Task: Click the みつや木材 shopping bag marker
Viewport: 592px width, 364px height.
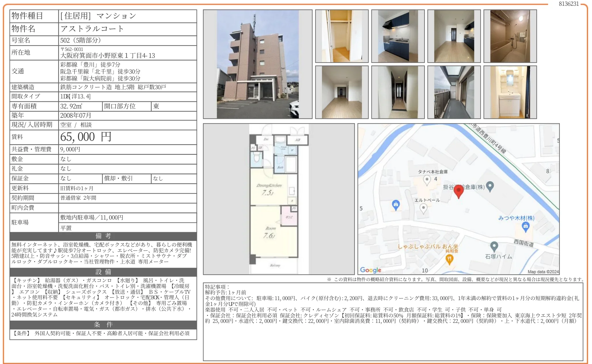Action: (525, 227)
